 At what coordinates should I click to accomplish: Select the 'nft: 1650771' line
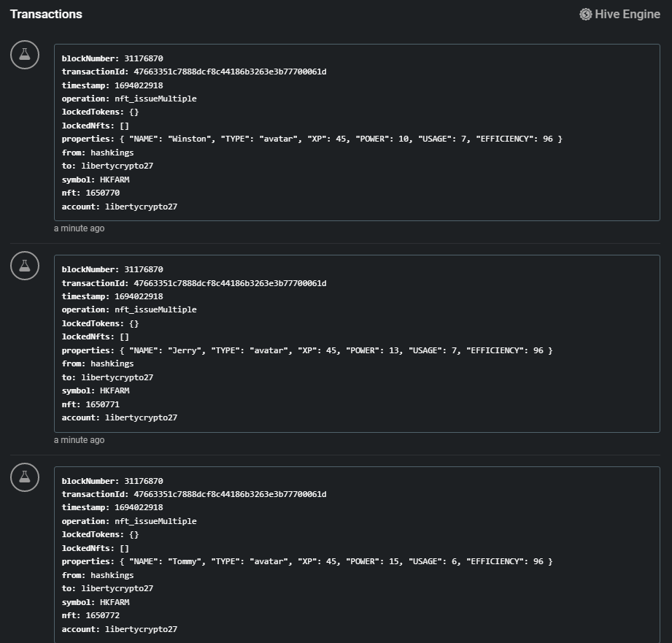coord(91,404)
